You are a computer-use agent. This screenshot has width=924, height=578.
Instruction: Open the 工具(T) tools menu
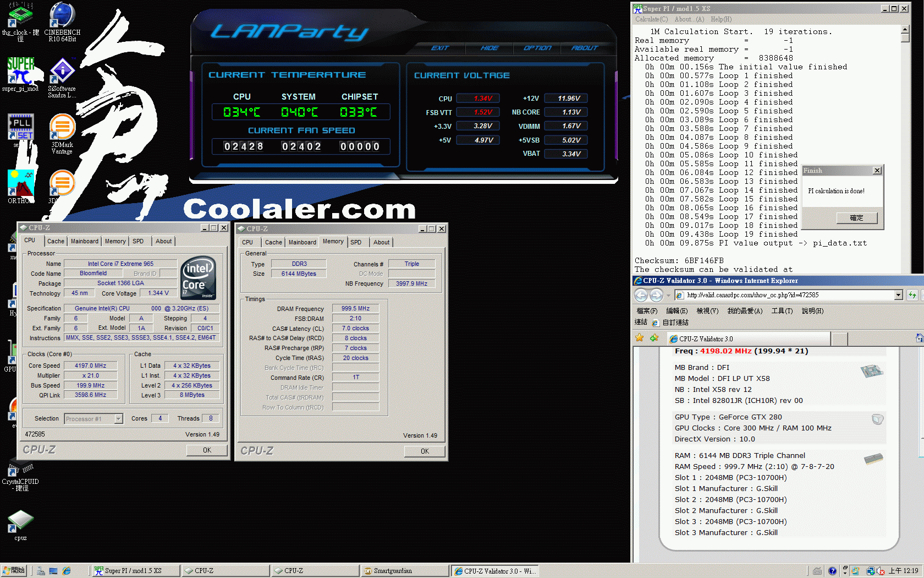[x=782, y=311]
